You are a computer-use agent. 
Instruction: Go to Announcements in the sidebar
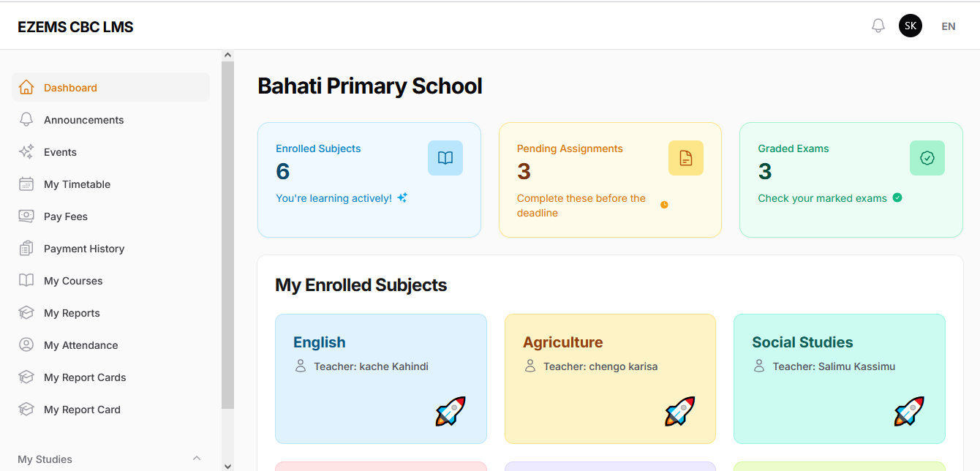point(83,120)
